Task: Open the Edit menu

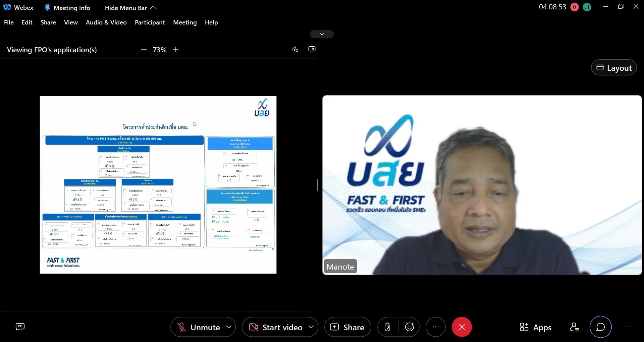Action: coord(27,22)
